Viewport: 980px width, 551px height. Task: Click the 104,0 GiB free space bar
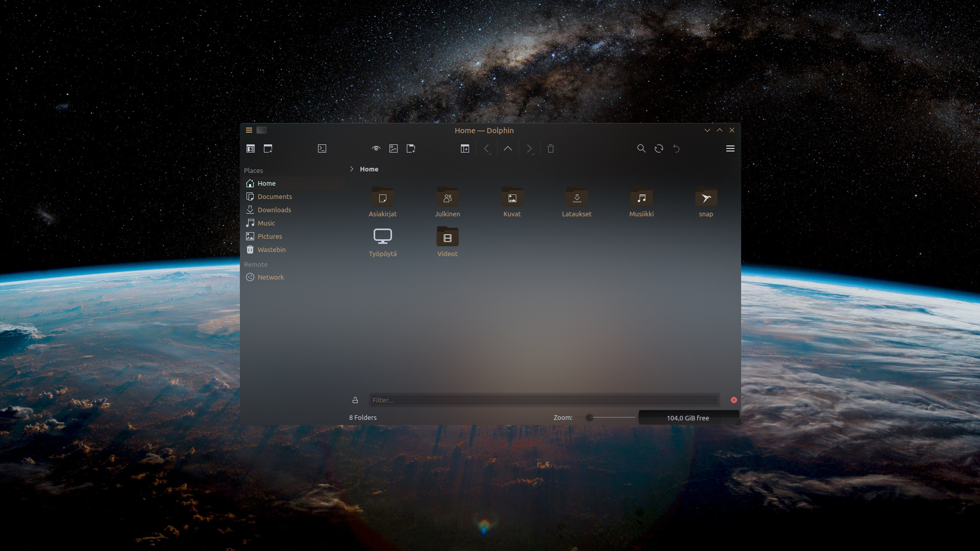(689, 418)
